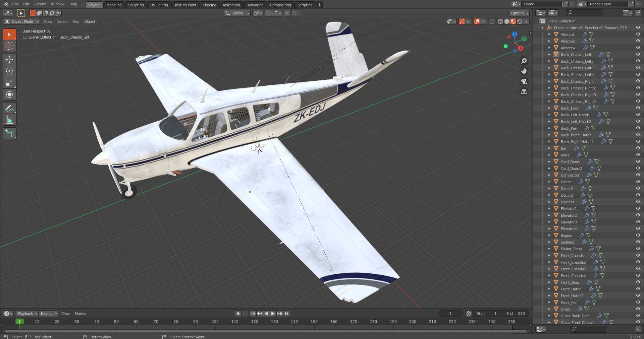Screen dimensions: 644x339
Task: Toggle X-ray view icon
Action: (x=492, y=21)
